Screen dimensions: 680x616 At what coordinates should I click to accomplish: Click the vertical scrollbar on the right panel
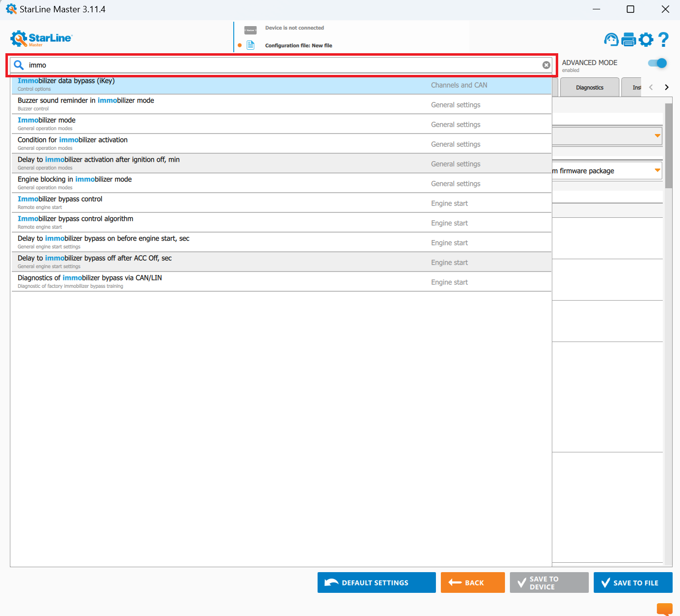coord(669,145)
